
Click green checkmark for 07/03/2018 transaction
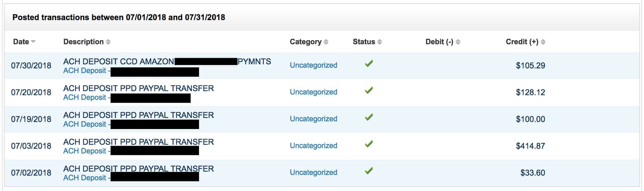point(369,144)
